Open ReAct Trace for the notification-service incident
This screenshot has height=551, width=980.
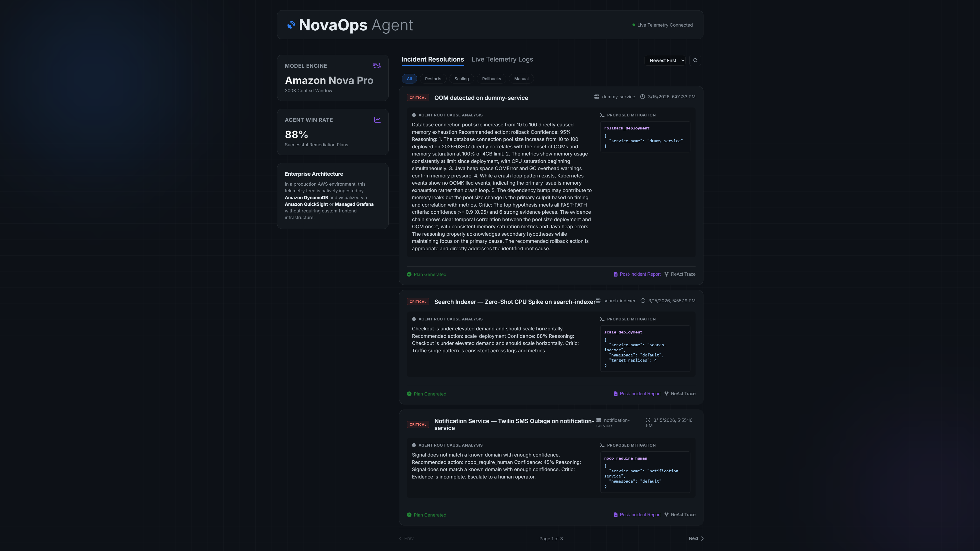683,515
